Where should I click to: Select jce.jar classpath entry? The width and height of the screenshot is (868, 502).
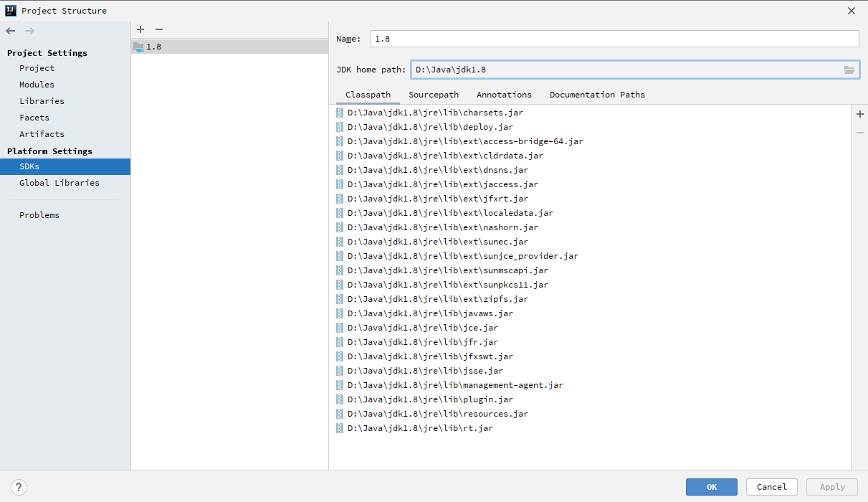590,328
